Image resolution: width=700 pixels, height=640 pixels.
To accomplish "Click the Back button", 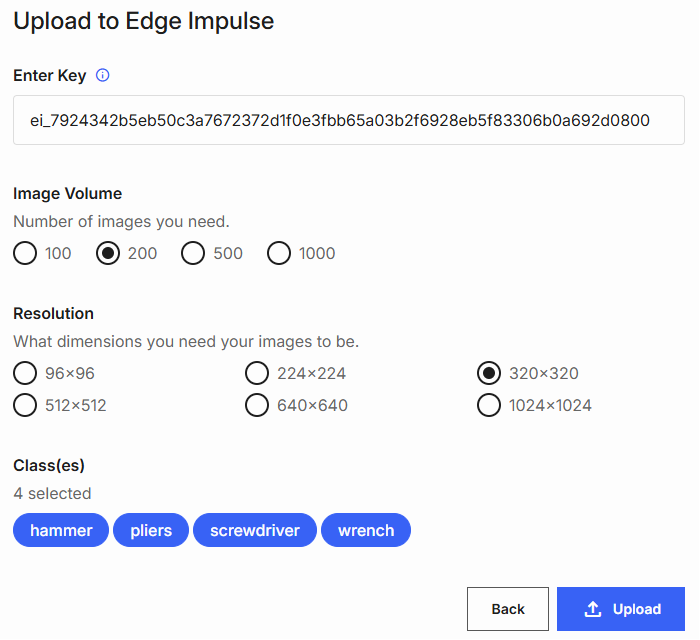I will click(508, 609).
